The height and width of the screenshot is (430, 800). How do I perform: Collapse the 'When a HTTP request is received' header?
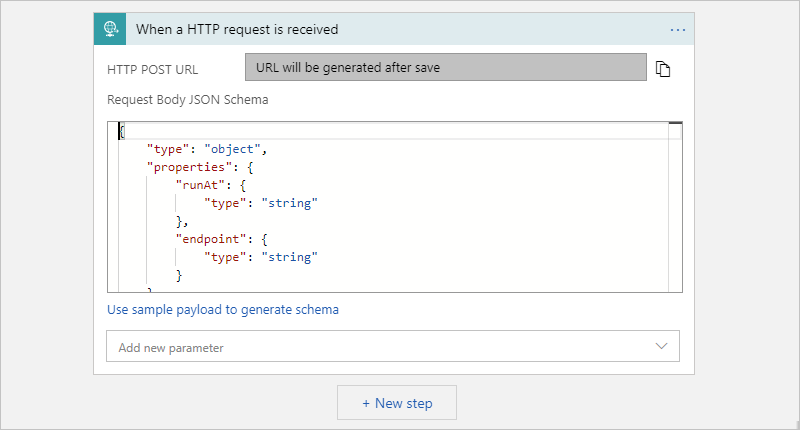tap(400, 29)
